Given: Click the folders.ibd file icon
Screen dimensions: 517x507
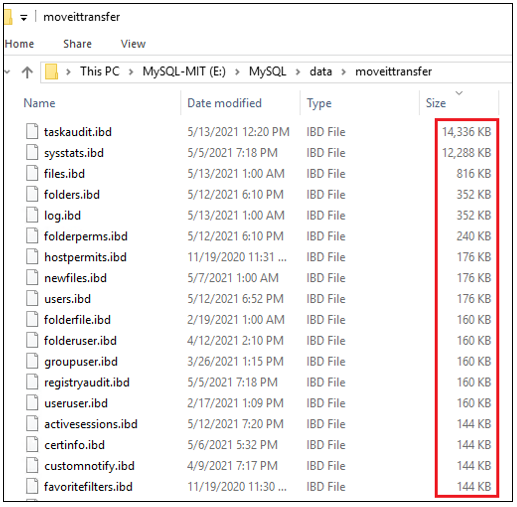Looking at the screenshot, I should pyautogui.click(x=32, y=194).
